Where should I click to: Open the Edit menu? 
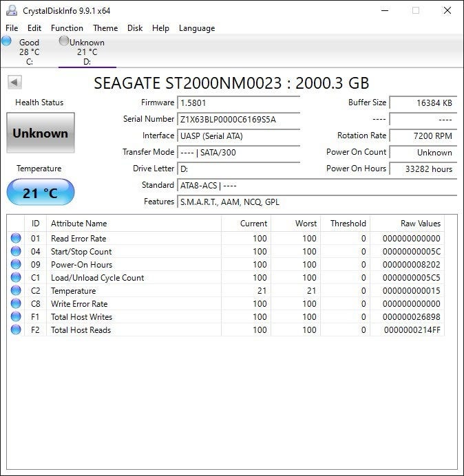34,28
